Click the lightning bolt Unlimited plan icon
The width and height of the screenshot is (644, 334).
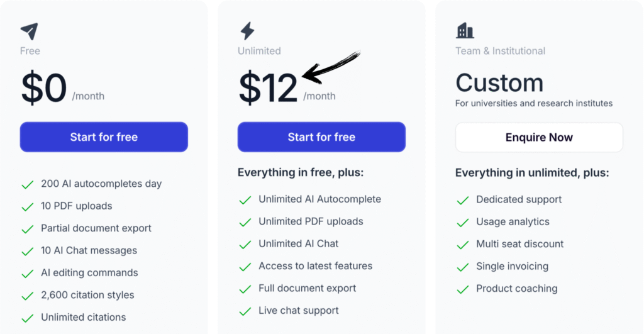[x=247, y=31]
